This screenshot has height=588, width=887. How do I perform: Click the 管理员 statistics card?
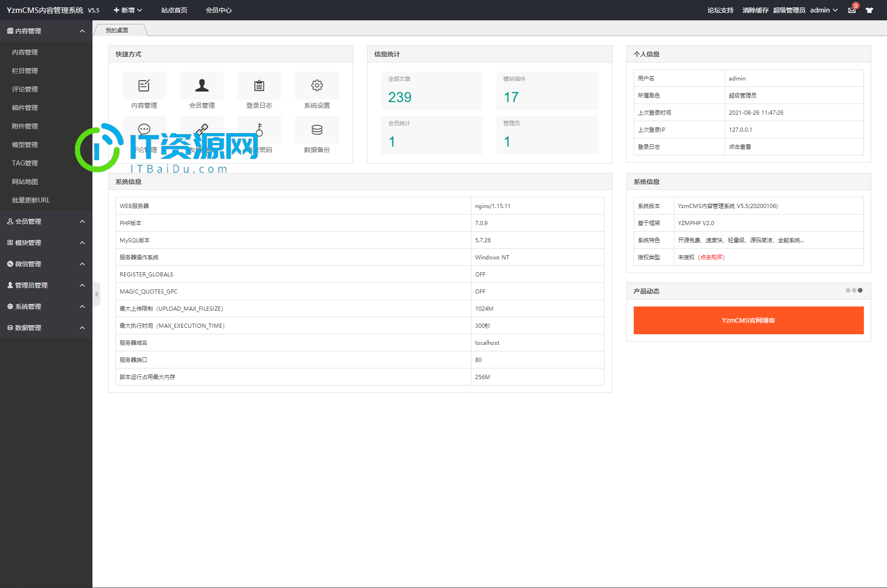547,135
